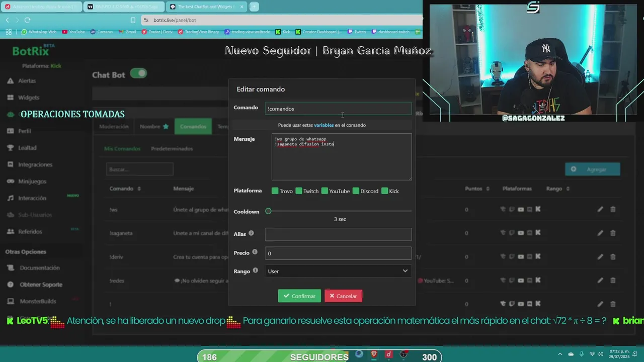Click the Twitch platform icon in !deriv row

click(512, 256)
